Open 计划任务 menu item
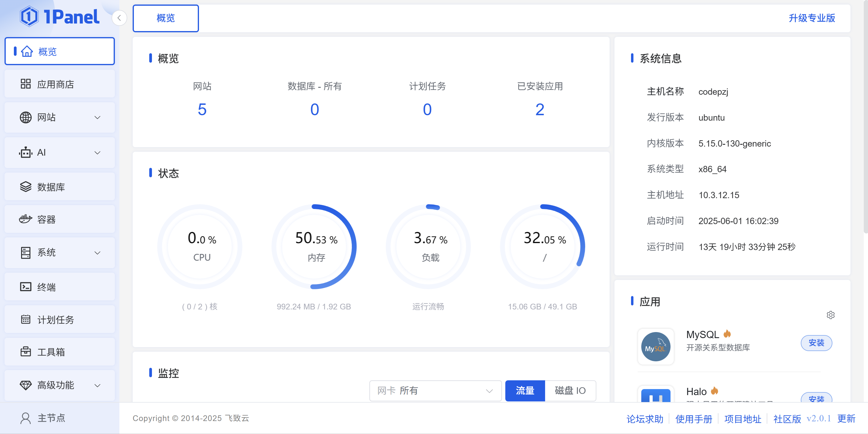868x434 pixels. click(60, 319)
